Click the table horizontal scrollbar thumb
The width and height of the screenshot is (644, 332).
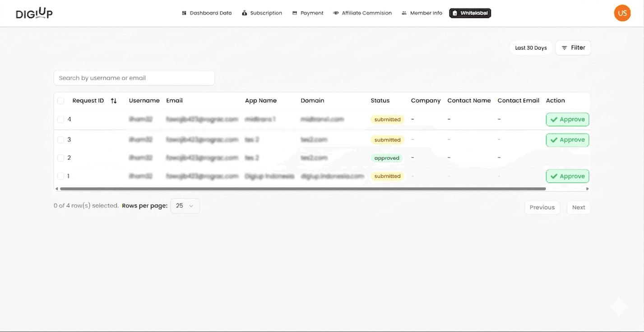click(303, 189)
